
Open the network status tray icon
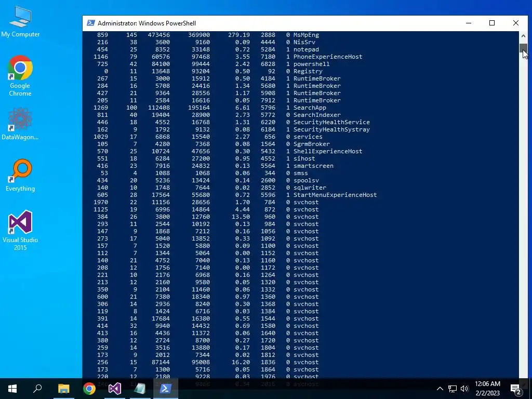pyautogui.click(x=453, y=389)
